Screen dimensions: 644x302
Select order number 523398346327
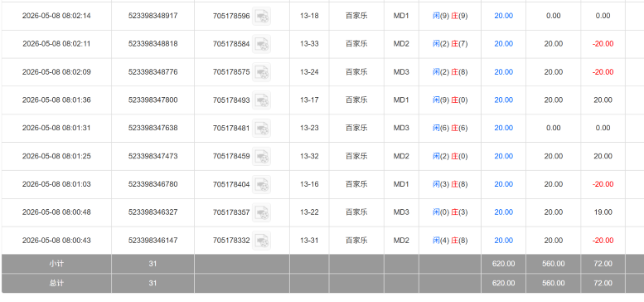coord(153,212)
